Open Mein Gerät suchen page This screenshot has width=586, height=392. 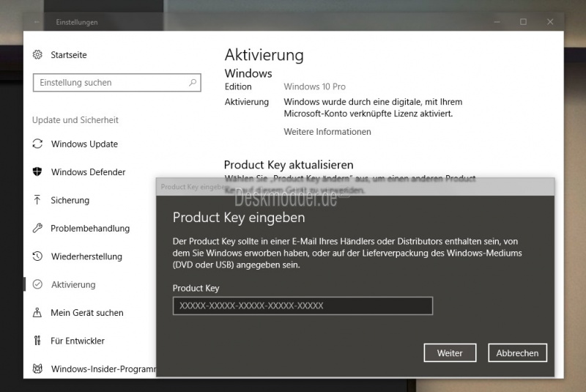(87, 313)
